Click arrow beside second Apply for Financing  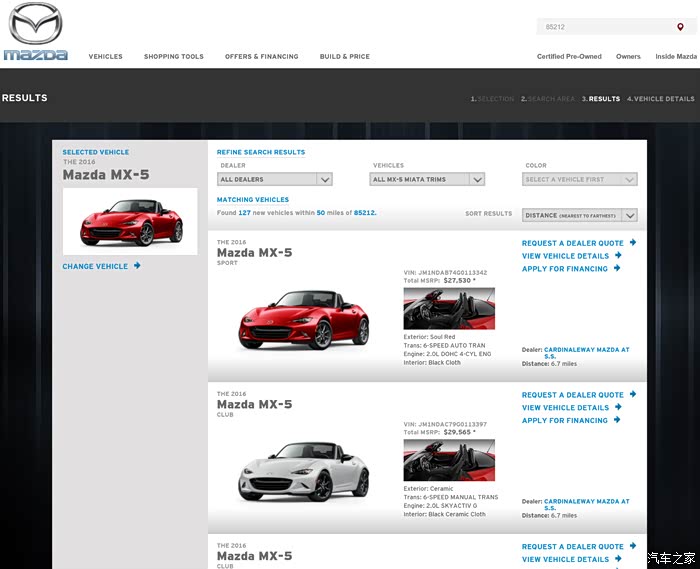[x=617, y=421]
